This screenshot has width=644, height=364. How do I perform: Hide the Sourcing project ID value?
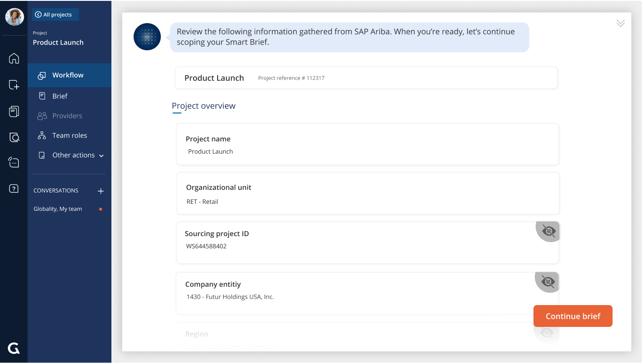[548, 231]
